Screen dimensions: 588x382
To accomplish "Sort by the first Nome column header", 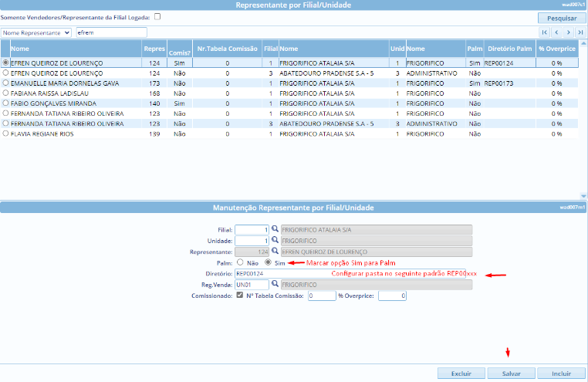I will [x=76, y=49].
